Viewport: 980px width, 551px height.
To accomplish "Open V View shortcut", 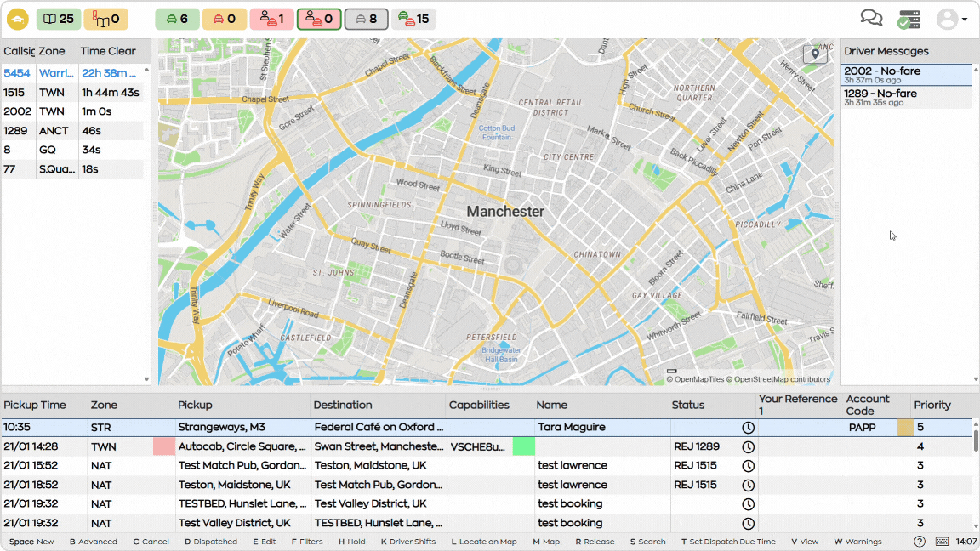I will pyautogui.click(x=805, y=542).
